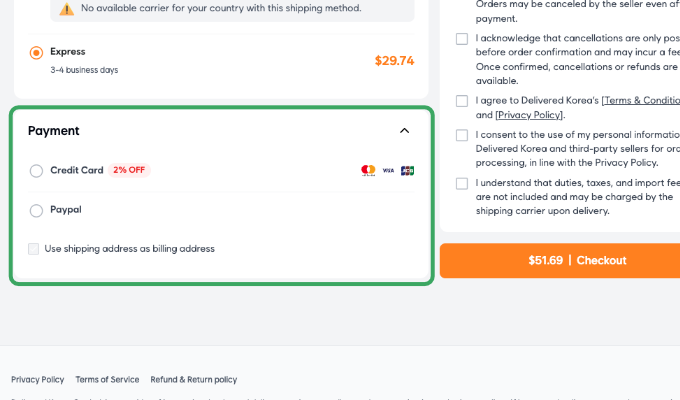Select the Express shipping radio button
This screenshot has height=400, width=680.
point(37,53)
